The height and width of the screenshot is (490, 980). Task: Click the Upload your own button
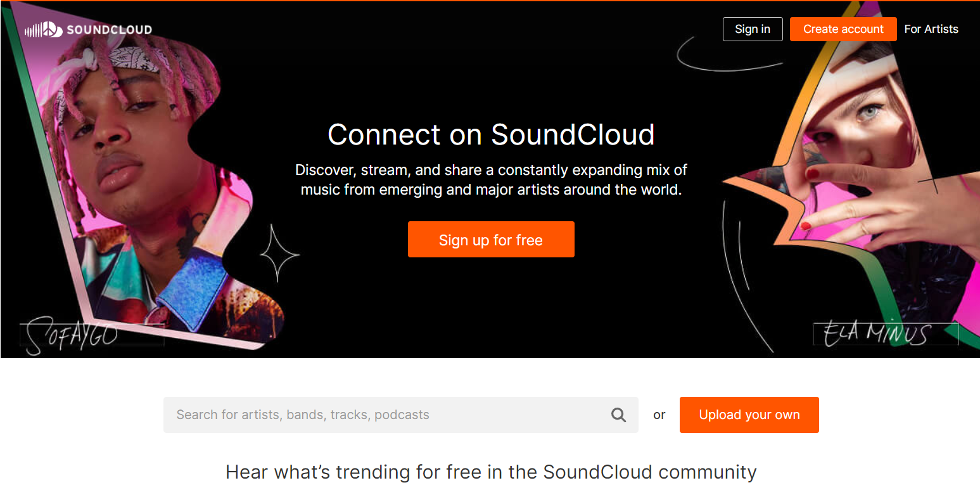point(749,415)
